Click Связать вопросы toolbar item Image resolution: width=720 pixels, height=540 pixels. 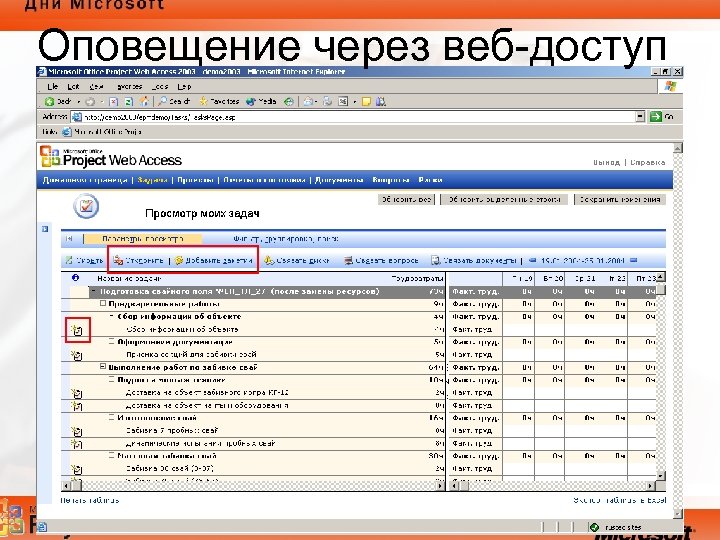point(381,260)
